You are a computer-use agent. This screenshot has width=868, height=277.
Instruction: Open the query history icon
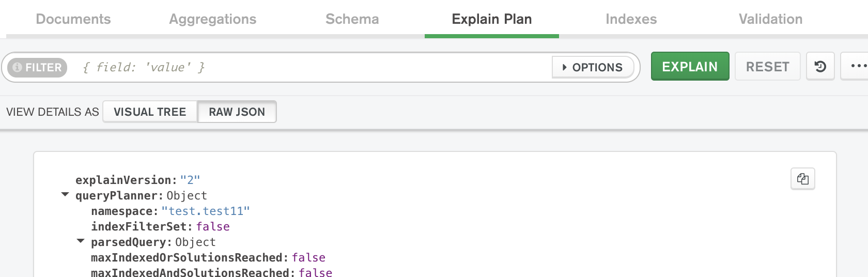pyautogui.click(x=820, y=67)
